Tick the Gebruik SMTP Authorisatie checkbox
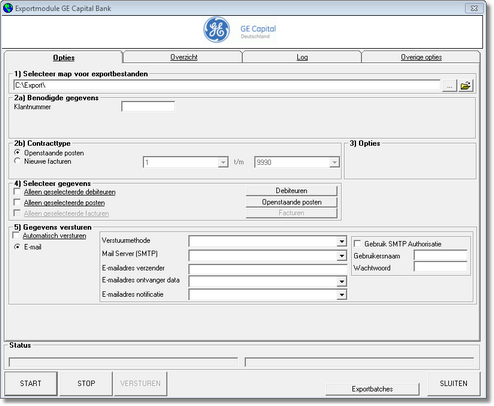 (x=357, y=244)
